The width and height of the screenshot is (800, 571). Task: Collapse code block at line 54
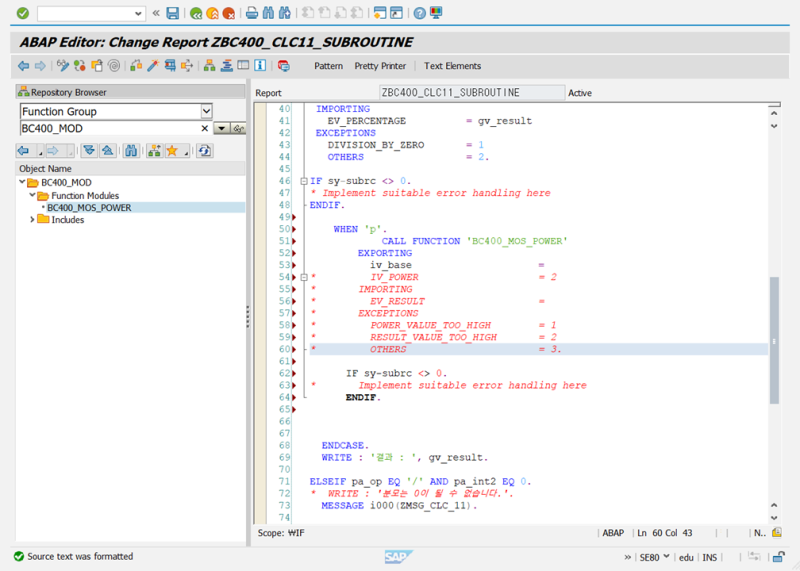pos(304,277)
